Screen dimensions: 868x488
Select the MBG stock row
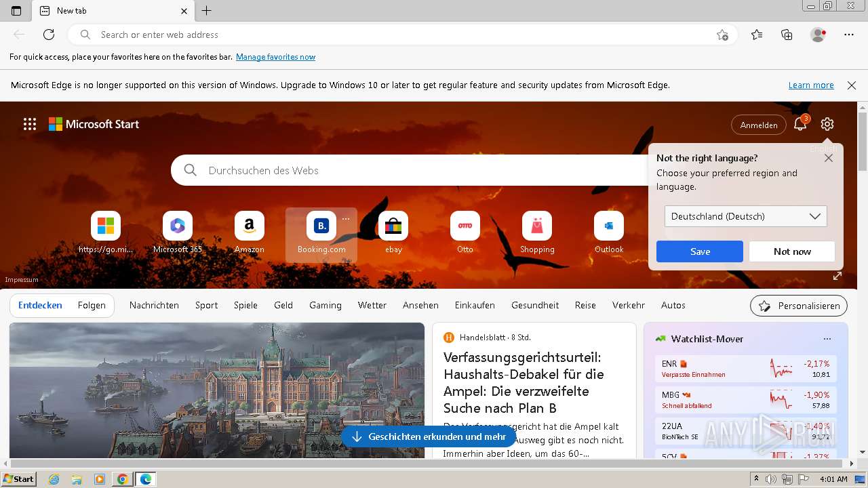pos(746,400)
